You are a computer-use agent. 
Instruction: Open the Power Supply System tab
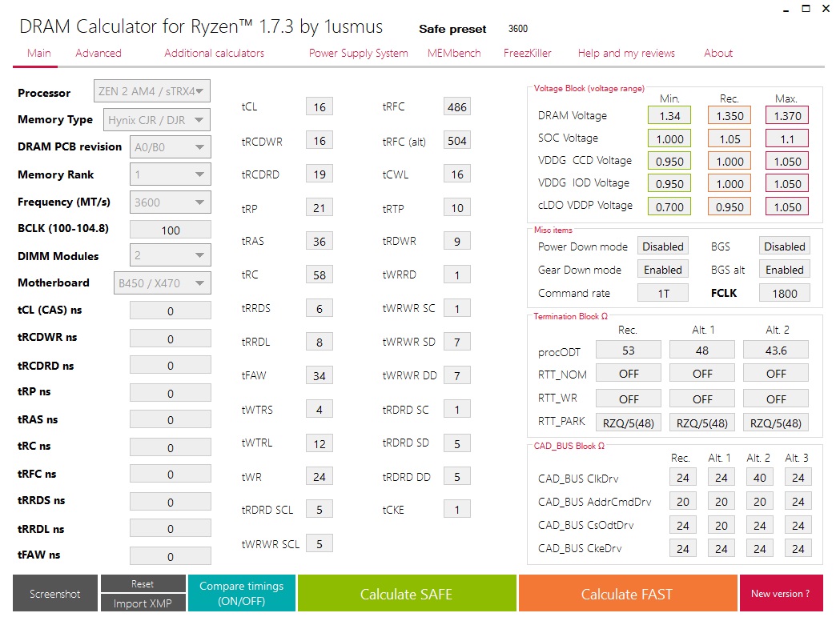click(359, 53)
